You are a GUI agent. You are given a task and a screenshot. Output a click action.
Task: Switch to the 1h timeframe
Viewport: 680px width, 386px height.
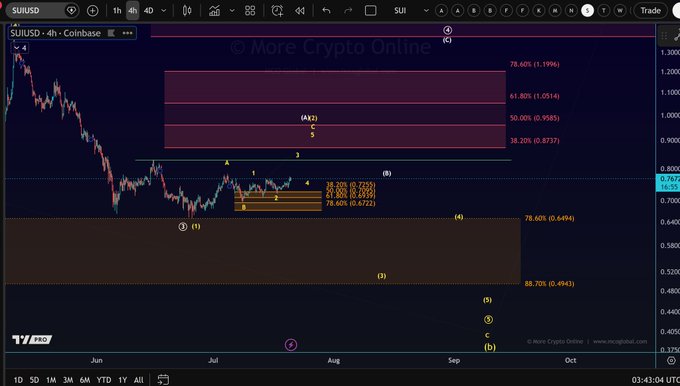pos(117,10)
